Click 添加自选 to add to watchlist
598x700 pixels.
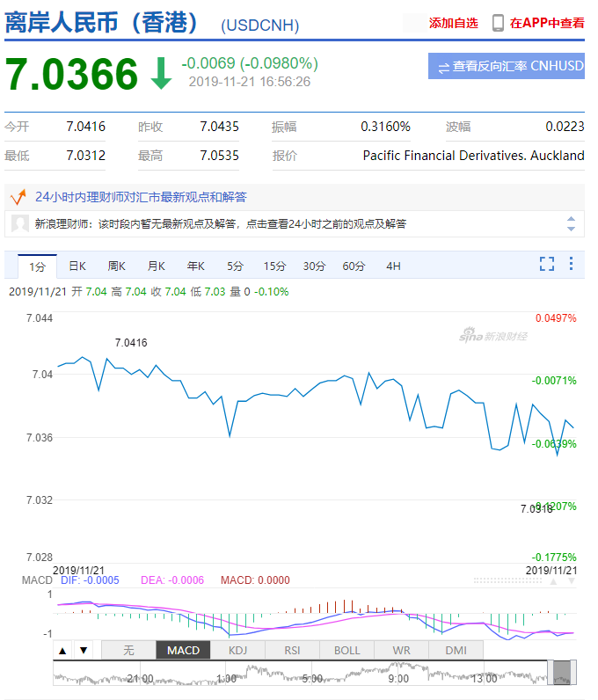[x=453, y=23]
